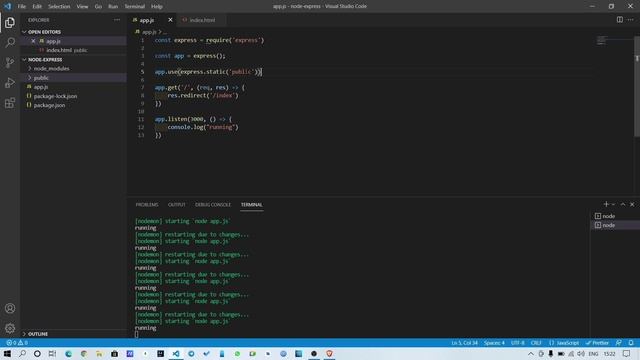Close the app.js editor tab
Image resolution: width=640 pixels, height=360 pixels.
(x=170, y=20)
